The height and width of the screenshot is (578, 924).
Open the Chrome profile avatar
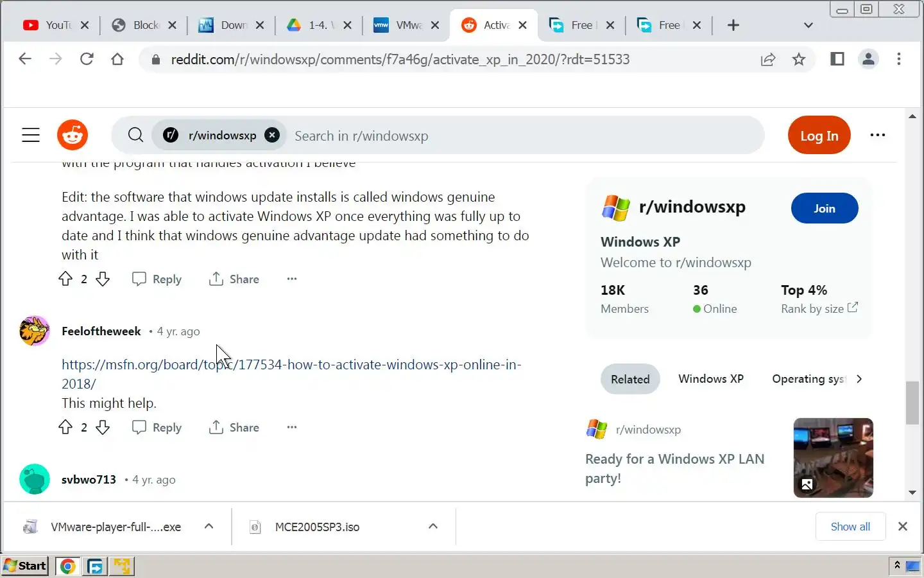(868, 59)
